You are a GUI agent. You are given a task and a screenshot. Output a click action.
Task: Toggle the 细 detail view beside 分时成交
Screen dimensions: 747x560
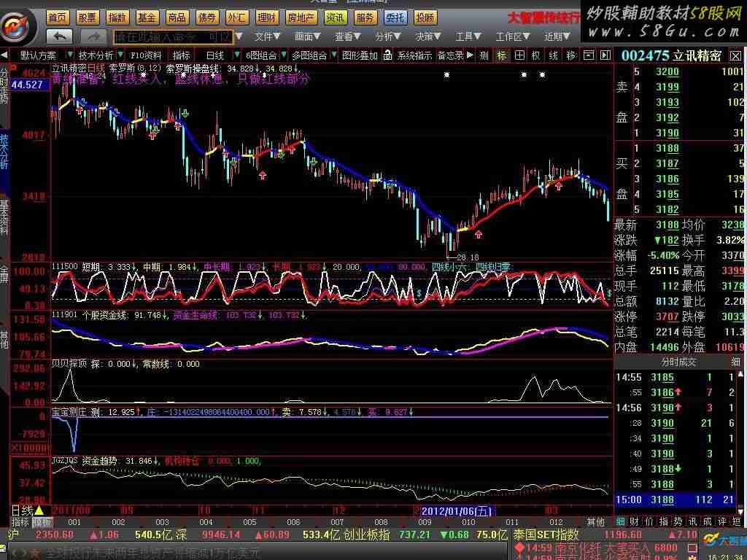[x=736, y=362]
